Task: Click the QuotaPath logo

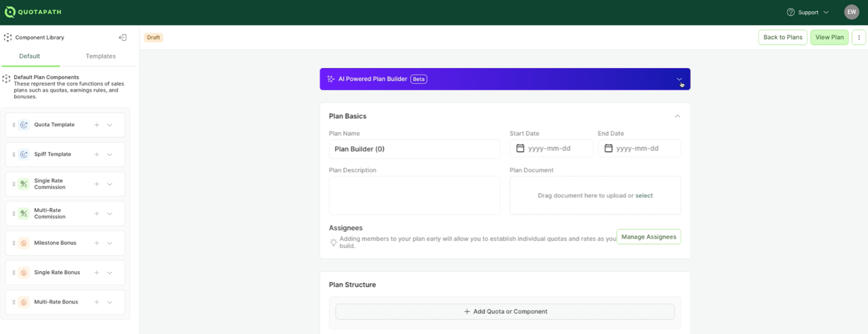Action: click(x=33, y=12)
